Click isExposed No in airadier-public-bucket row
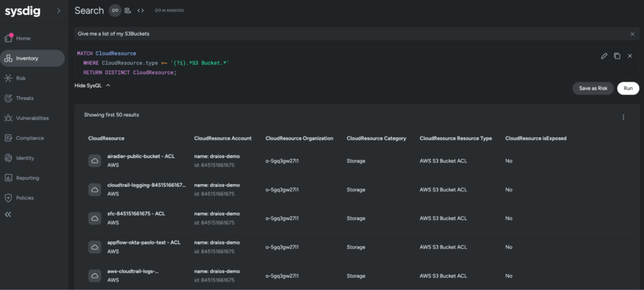 point(509,161)
